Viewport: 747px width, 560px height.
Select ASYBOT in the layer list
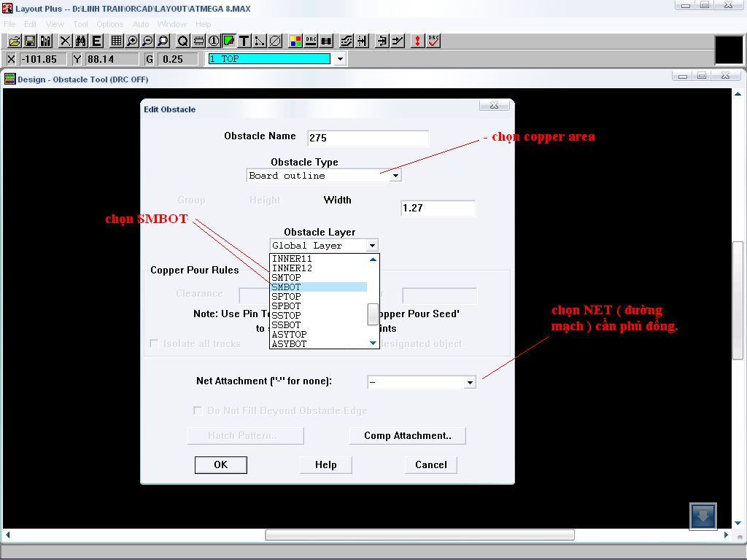tap(318, 344)
